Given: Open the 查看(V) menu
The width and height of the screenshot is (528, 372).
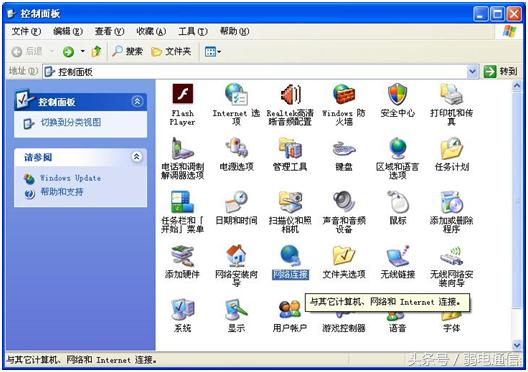Looking at the screenshot, I should pos(109,31).
